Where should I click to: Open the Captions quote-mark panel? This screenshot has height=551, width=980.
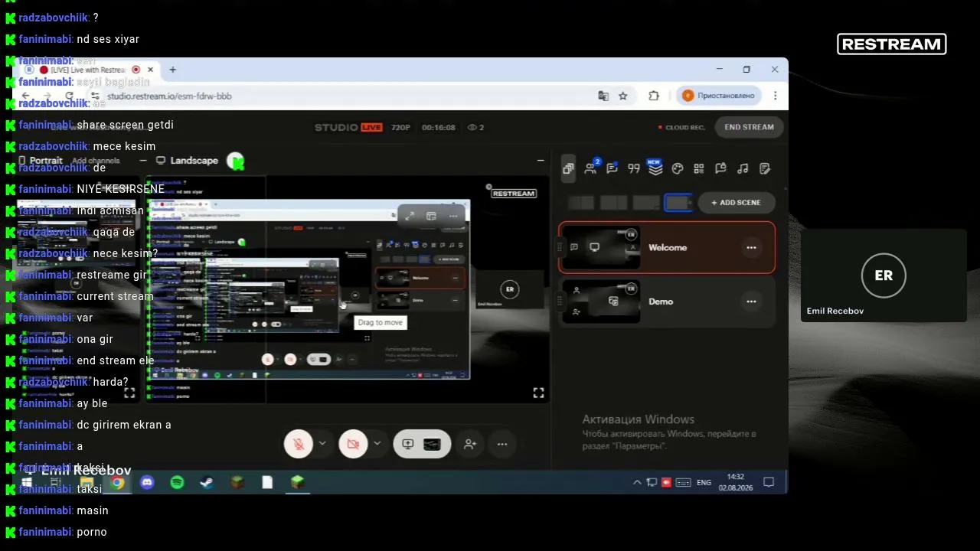633,168
